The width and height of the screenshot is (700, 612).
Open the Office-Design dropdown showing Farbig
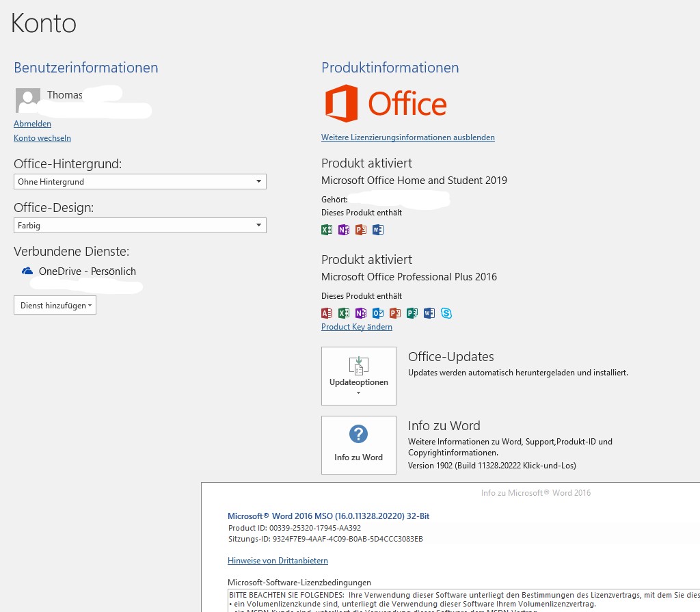click(x=139, y=225)
